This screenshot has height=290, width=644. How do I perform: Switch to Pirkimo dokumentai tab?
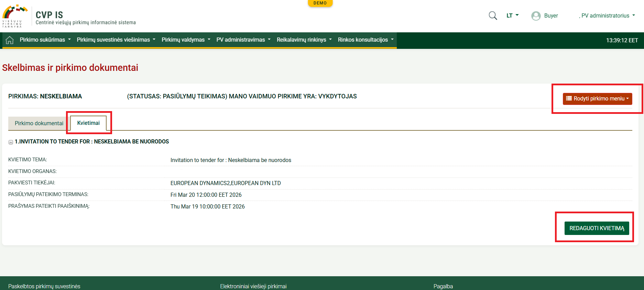coord(39,123)
